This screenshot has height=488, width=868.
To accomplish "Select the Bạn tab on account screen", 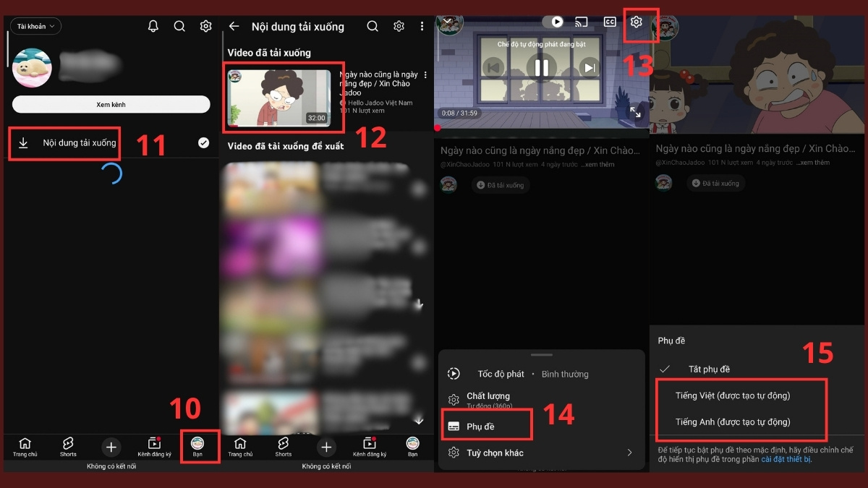I will [197, 447].
